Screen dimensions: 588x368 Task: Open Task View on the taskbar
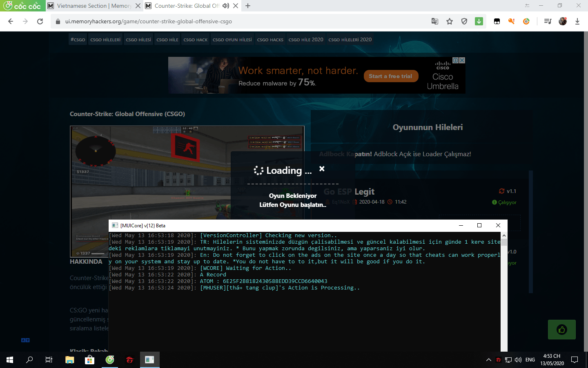pos(49,360)
